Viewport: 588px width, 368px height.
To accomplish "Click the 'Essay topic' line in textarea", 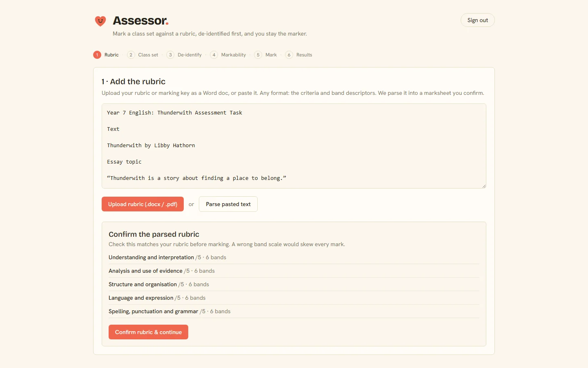I will click(x=124, y=162).
